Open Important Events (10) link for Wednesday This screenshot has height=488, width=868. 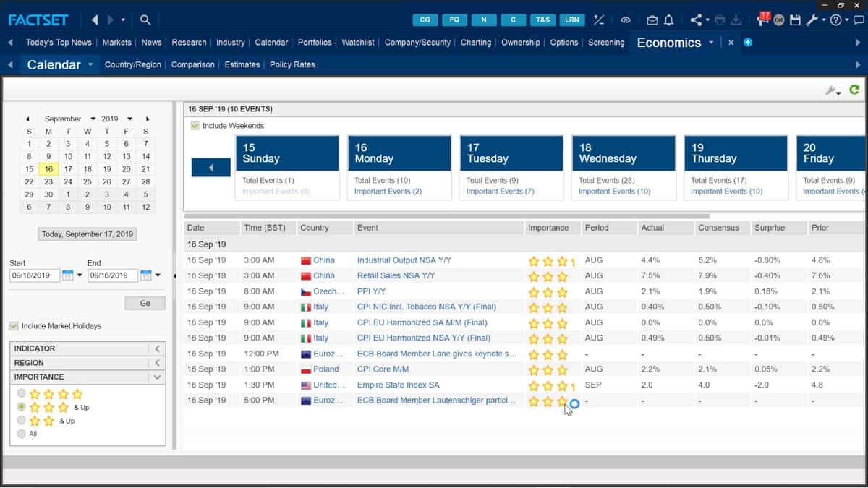pos(614,192)
